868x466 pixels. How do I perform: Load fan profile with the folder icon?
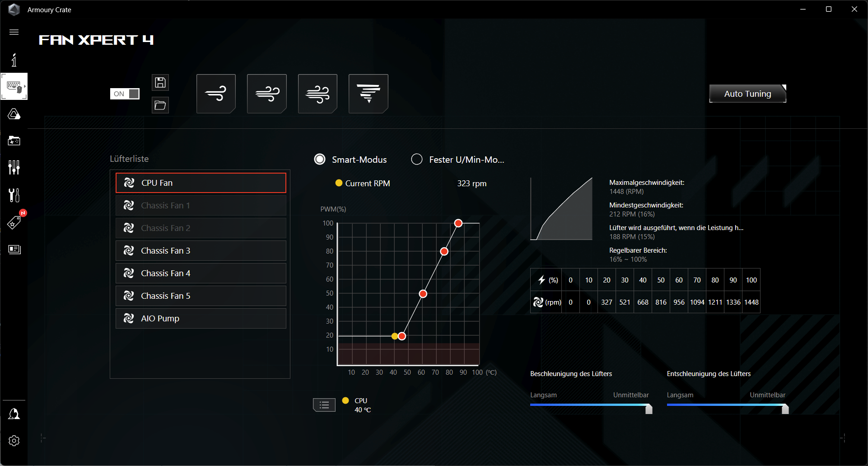tap(160, 105)
